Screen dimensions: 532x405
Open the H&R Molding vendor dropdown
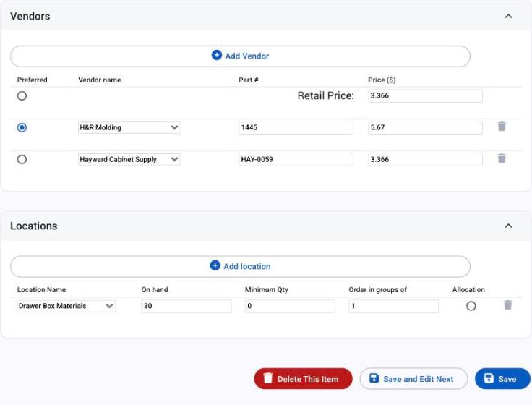[129, 127]
